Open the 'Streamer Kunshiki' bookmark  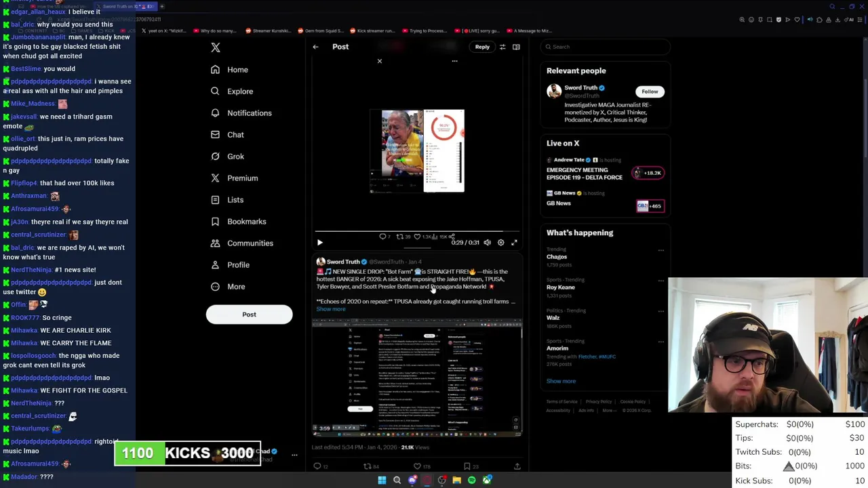268,30
